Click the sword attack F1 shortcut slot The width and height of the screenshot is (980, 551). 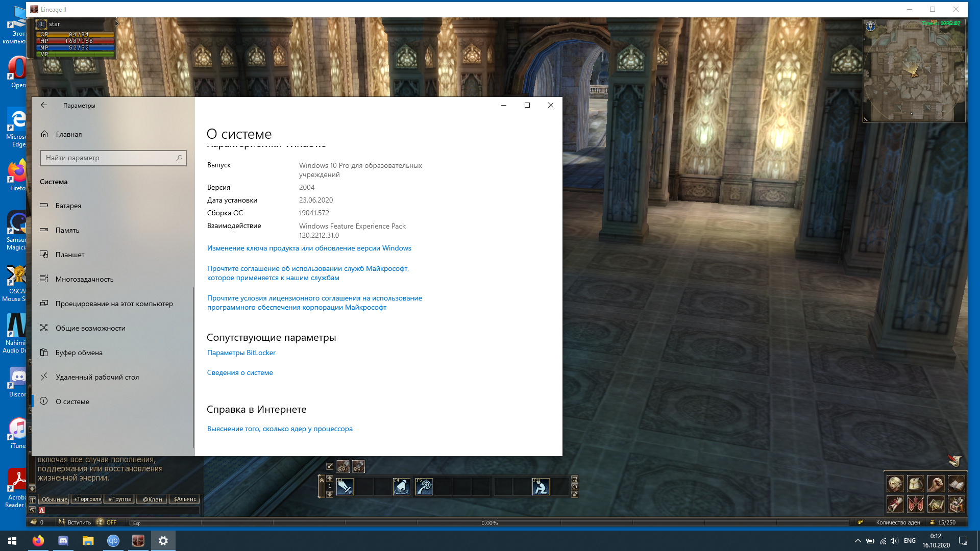tap(345, 487)
